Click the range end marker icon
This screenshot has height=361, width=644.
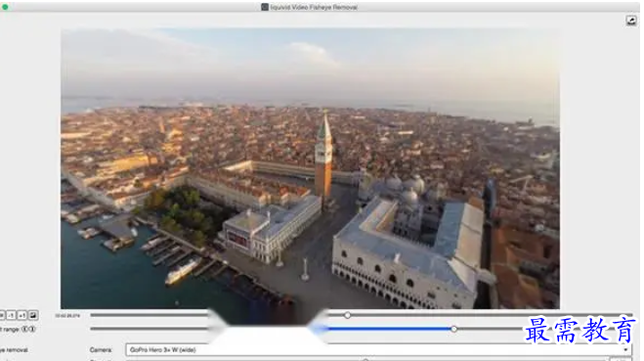(32, 329)
